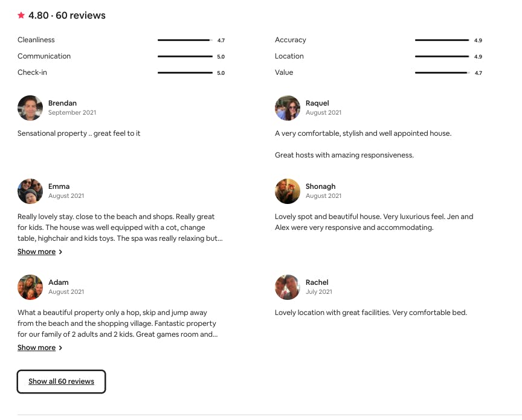Click the Accuracy rating bar
Screen dimensions: 522x420
(442, 40)
